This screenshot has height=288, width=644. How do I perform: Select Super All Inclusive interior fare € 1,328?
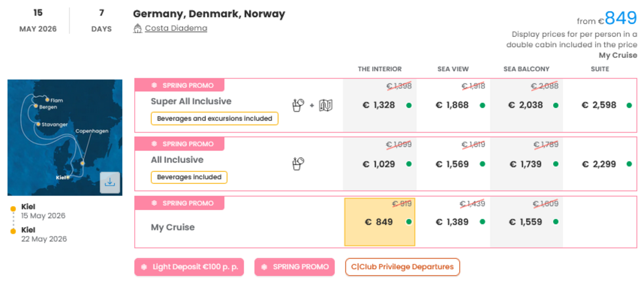pyautogui.click(x=379, y=105)
